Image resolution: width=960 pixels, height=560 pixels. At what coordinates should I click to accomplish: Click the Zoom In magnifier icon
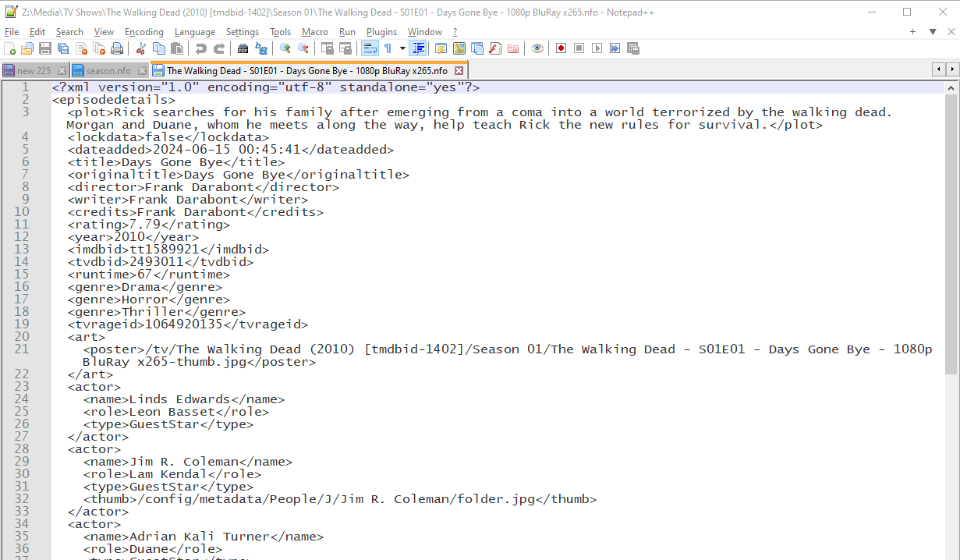click(285, 48)
